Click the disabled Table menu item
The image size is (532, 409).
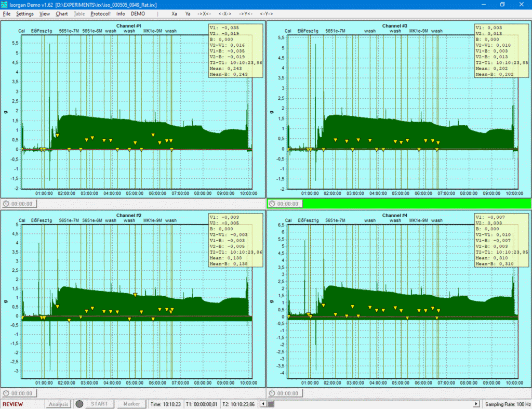79,14
